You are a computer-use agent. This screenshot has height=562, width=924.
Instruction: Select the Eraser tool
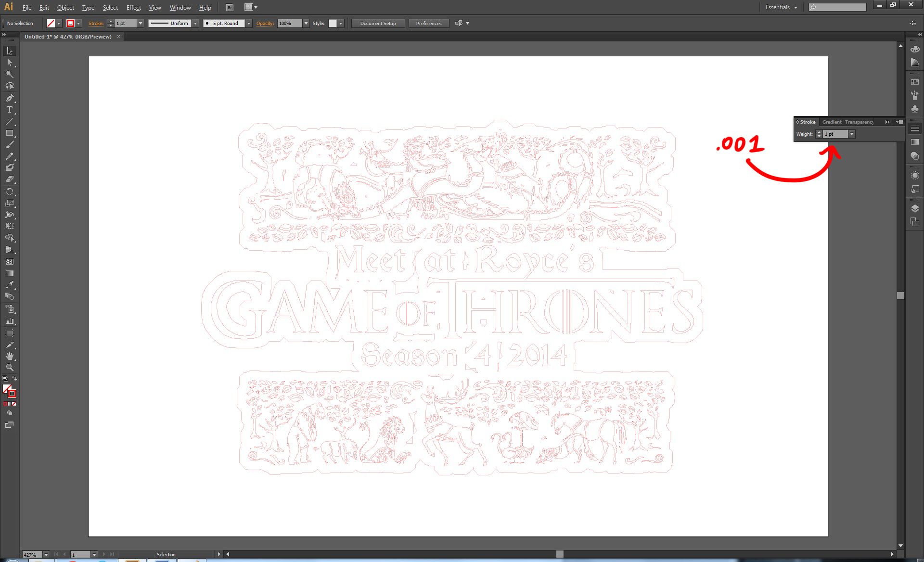click(x=9, y=179)
